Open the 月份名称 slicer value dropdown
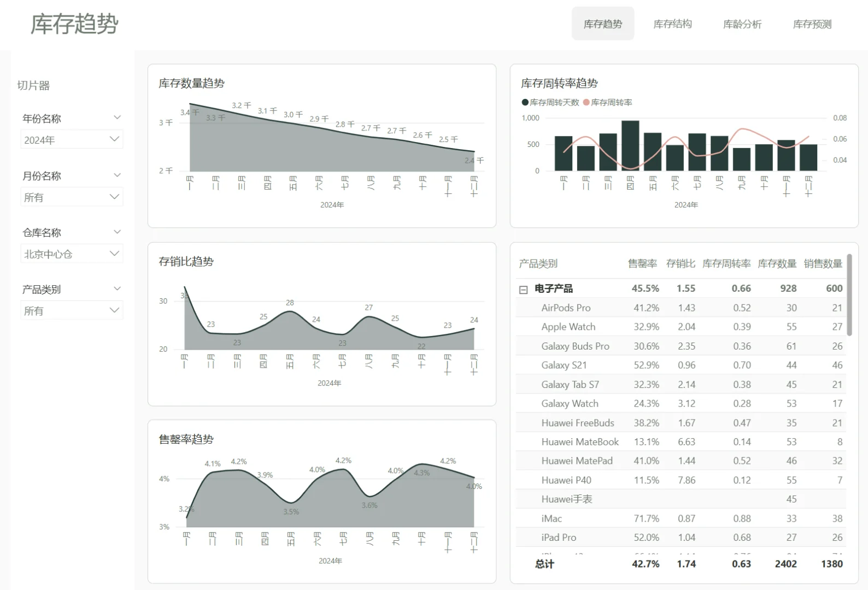 72,197
